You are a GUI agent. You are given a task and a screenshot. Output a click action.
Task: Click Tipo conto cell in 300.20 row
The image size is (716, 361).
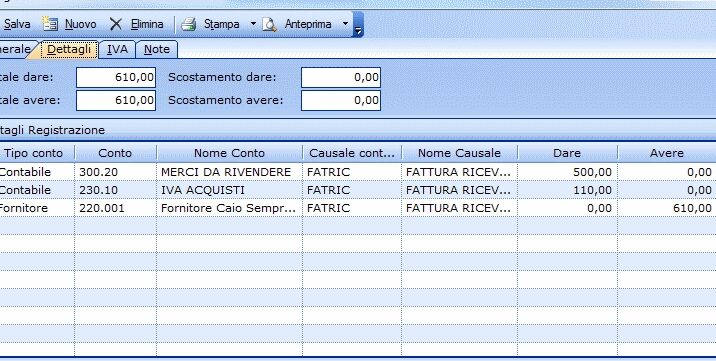pyautogui.click(x=37, y=172)
